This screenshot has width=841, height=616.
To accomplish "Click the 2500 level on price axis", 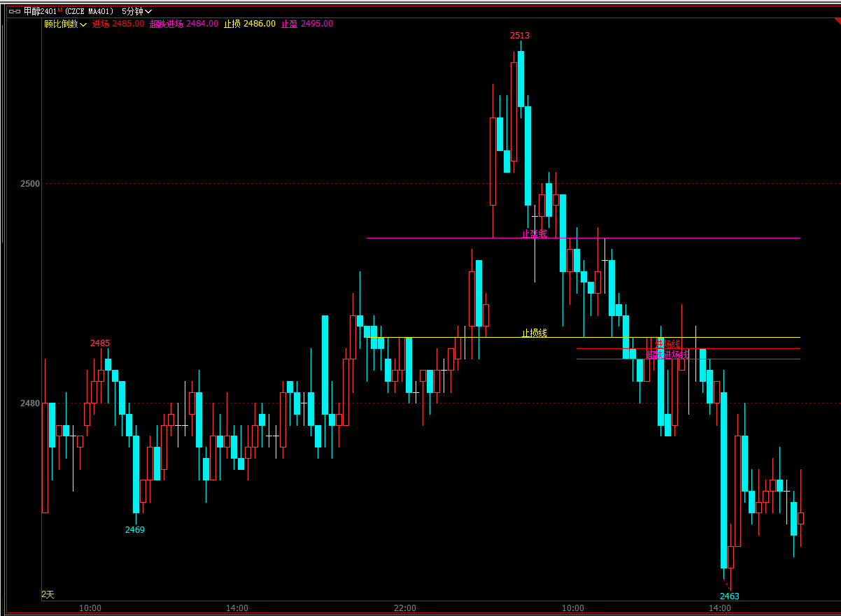I will [x=30, y=184].
